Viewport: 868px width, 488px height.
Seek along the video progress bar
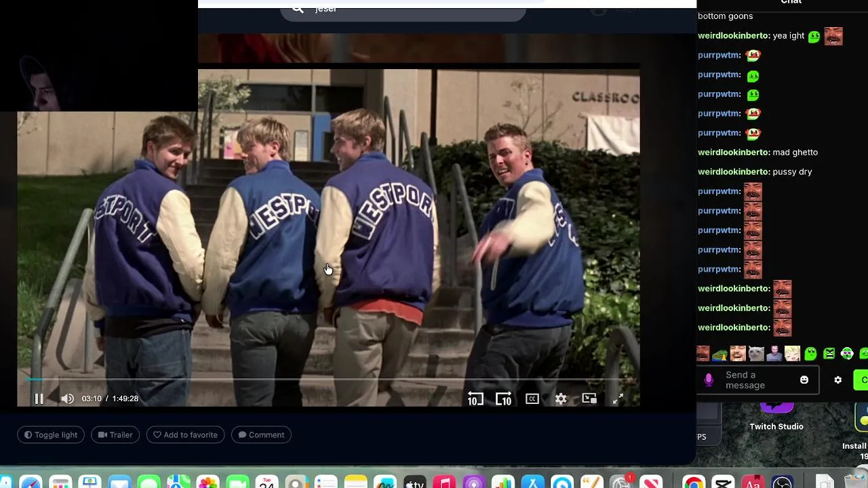[x=328, y=380]
